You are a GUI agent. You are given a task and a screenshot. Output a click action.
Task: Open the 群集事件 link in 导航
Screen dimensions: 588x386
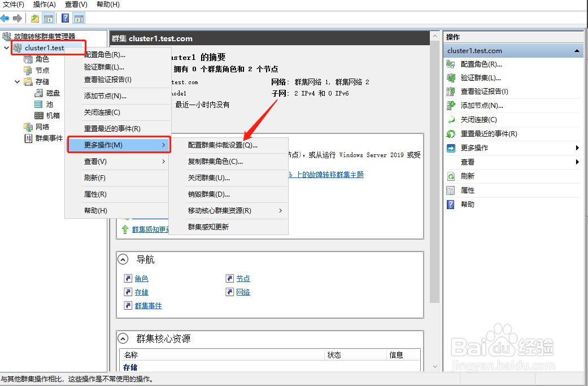click(x=149, y=305)
